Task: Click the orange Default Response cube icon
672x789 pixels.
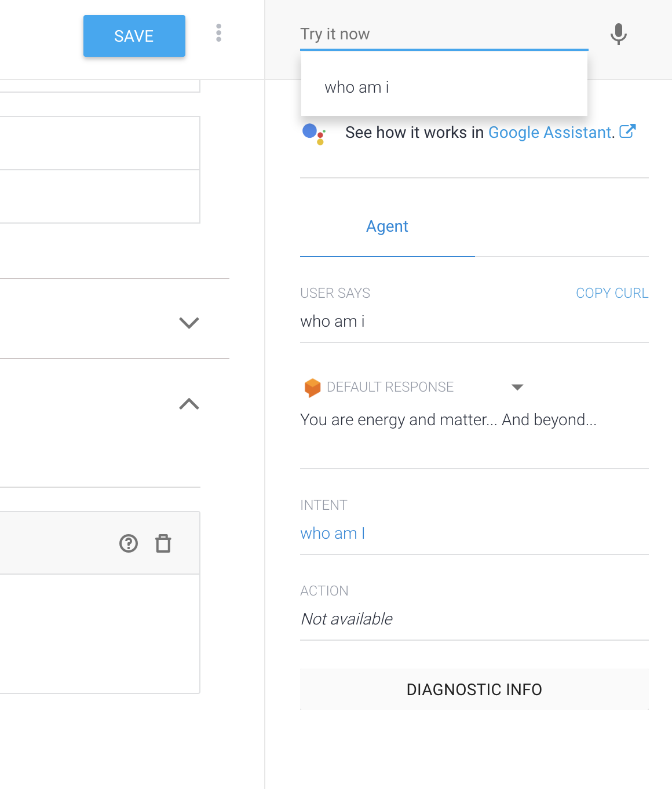Action: click(x=312, y=387)
